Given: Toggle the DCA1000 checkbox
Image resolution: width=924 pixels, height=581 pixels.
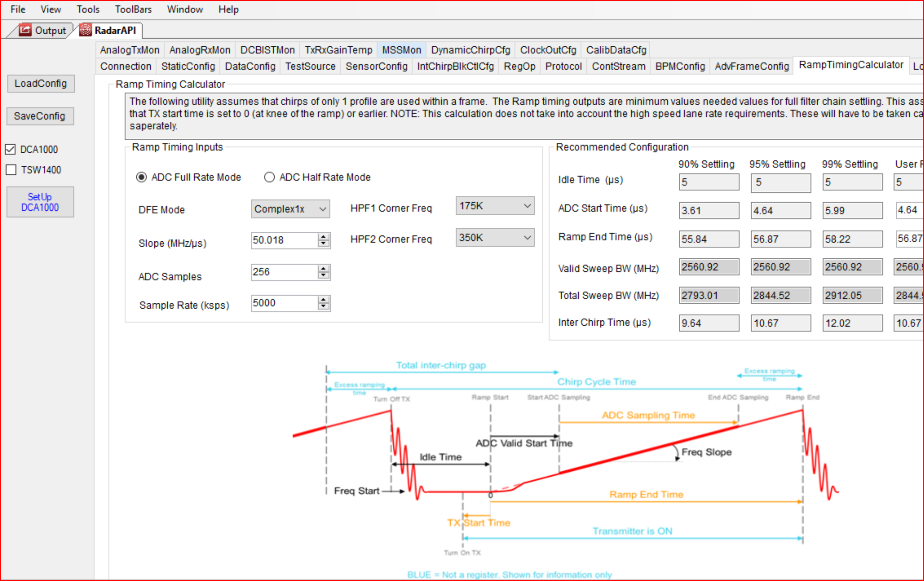Looking at the screenshot, I should pyautogui.click(x=10, y=149).
